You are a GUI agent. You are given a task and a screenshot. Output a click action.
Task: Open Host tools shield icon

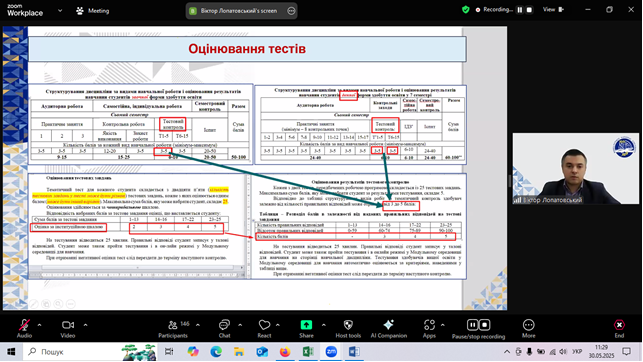pos(348,325)
